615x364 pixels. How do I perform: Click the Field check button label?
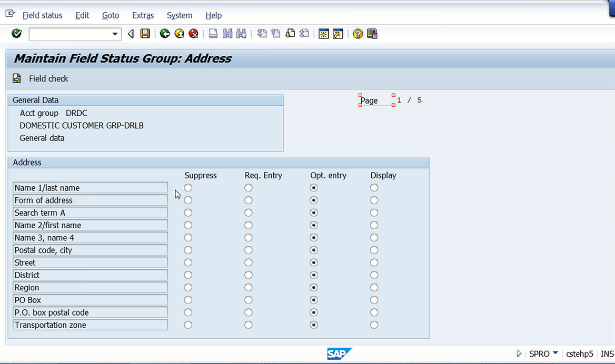(48, 79)
